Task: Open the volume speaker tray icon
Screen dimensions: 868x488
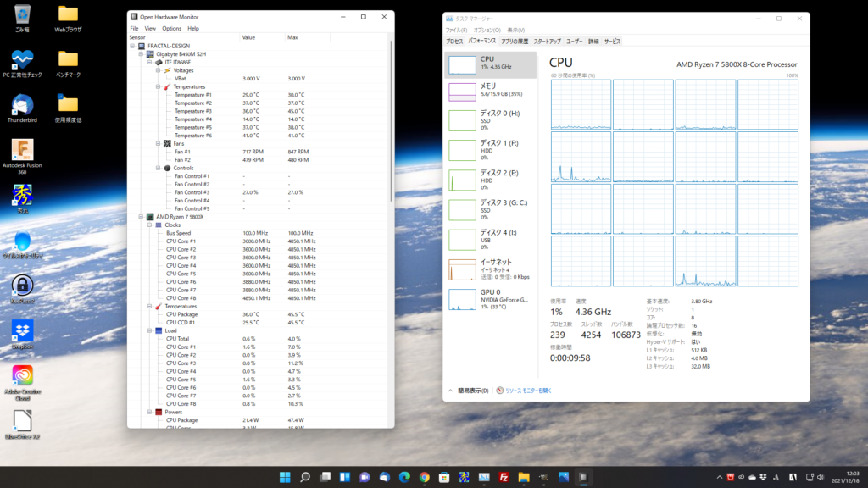Action: pyautogui.click(x=821, y=477)
